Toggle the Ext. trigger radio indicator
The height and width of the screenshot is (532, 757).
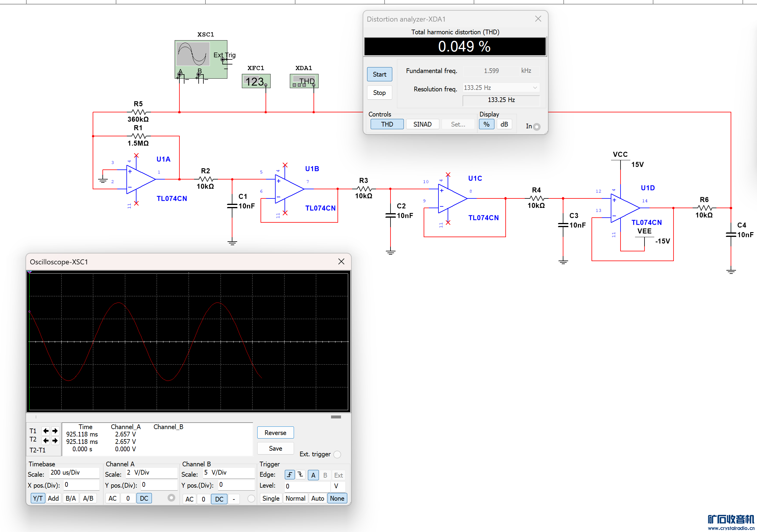[337, 455]
